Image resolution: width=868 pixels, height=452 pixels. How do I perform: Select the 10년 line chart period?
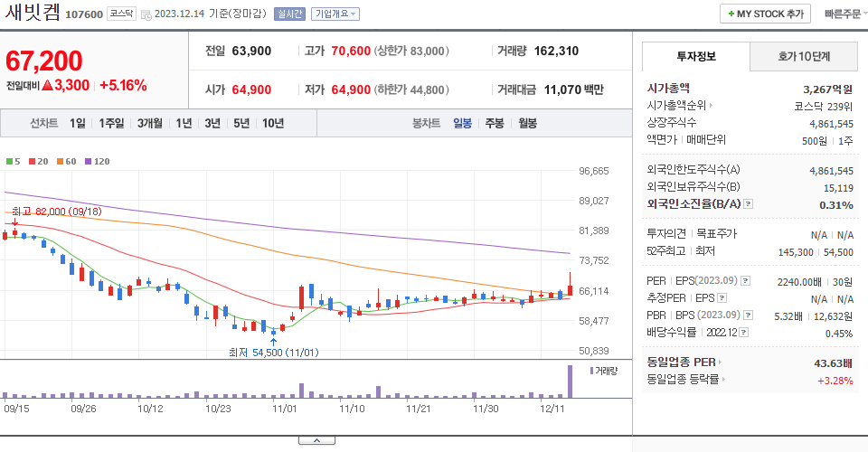(x=273, y=123)
